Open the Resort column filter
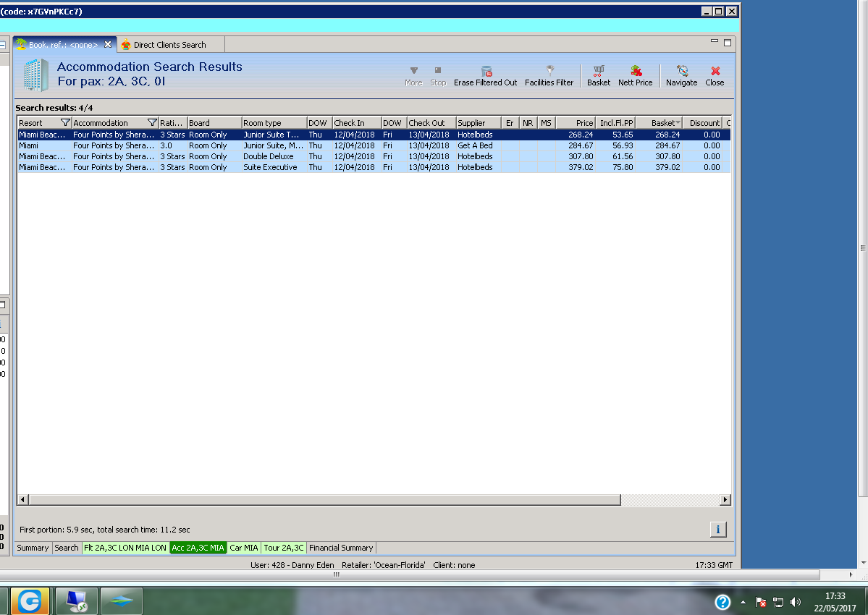The height and width of the screenshot is (615, 868). point(64,123)
